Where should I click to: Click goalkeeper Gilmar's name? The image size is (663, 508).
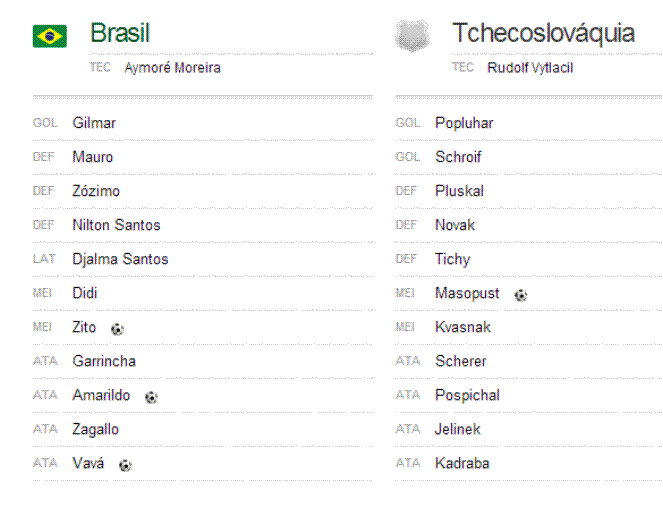click(x=94, y=123)
